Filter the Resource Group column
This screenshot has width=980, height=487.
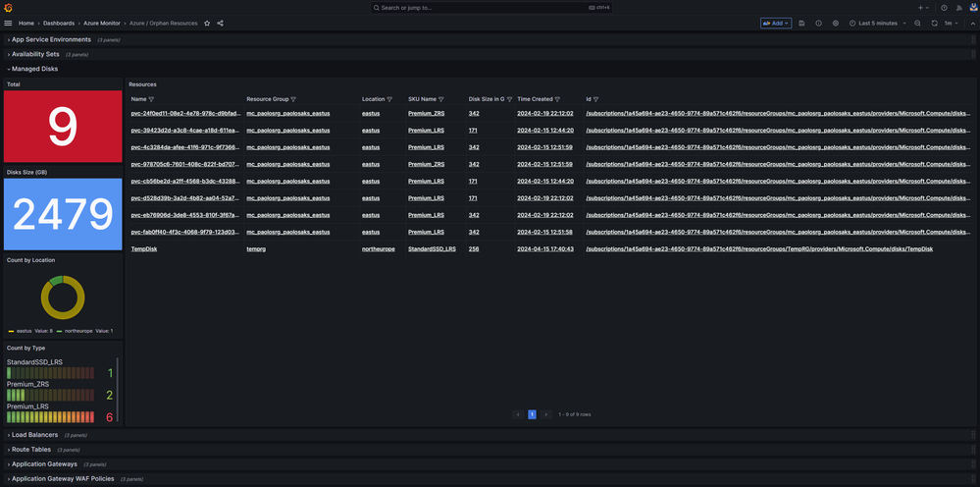coord(293,99)
